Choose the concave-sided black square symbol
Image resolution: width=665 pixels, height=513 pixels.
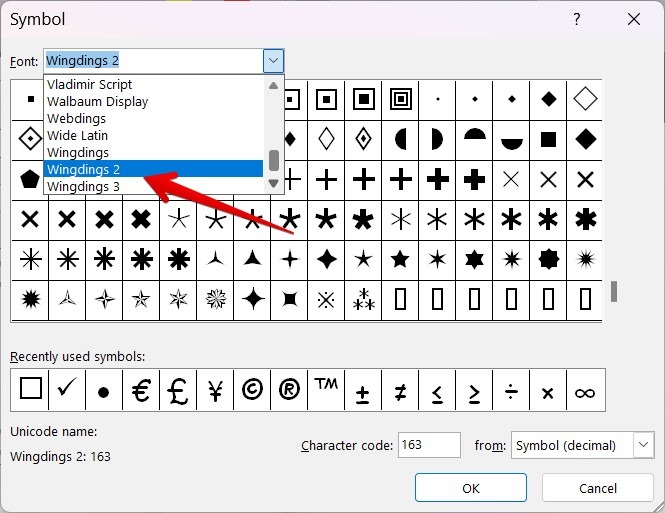point(290,300)
